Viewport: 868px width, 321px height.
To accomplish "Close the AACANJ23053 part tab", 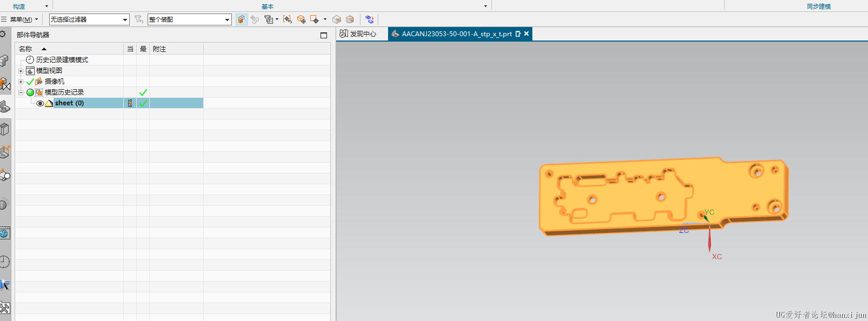I will (526, 34).
